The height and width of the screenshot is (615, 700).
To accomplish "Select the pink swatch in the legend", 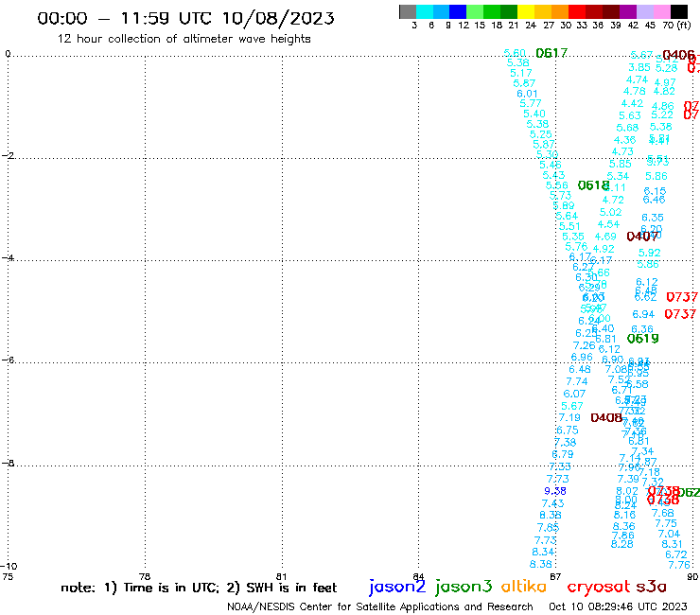I will click(x=662, y=11).
